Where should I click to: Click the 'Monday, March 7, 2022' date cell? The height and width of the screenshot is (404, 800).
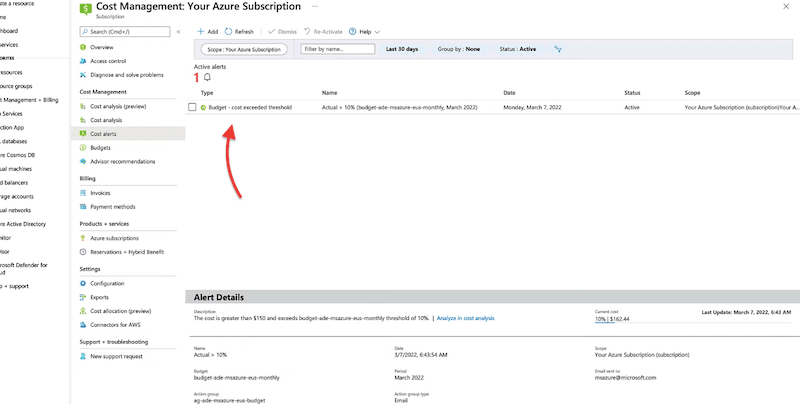pos(532,108)
